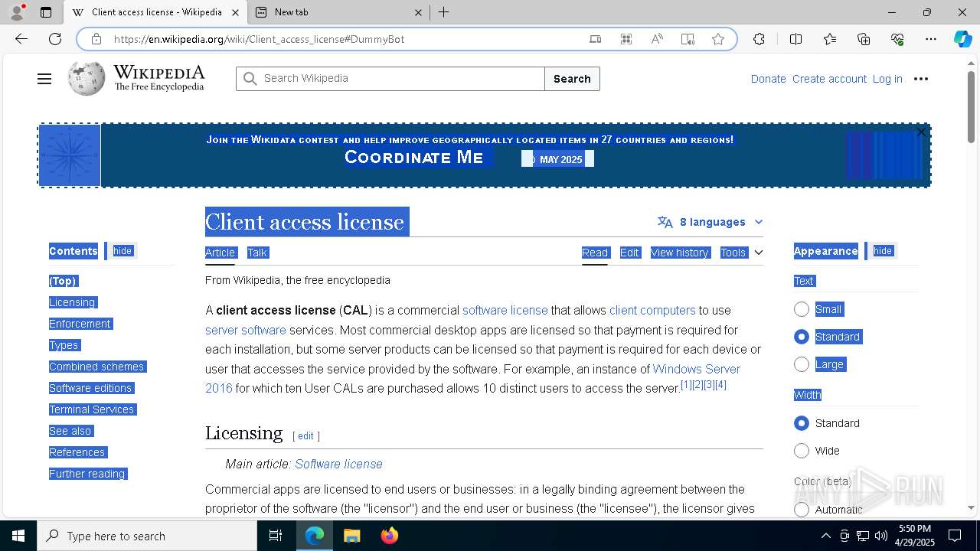Open Edge Settings and more ellipsis

(x=931, y=39)
